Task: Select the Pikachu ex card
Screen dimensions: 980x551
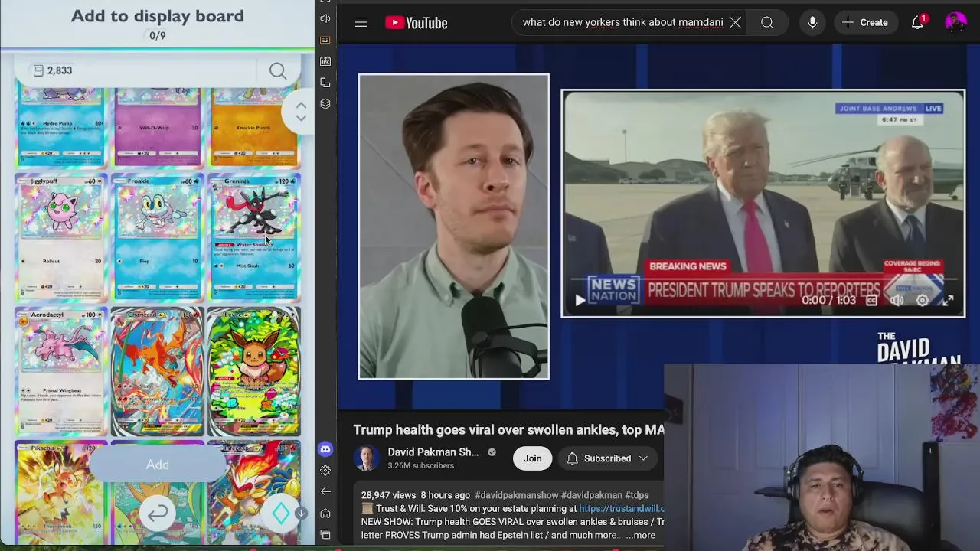Action: coord(60,492)
